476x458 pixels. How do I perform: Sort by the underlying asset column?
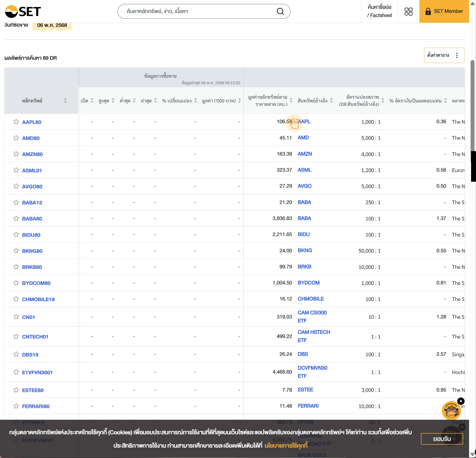[331, 100]
